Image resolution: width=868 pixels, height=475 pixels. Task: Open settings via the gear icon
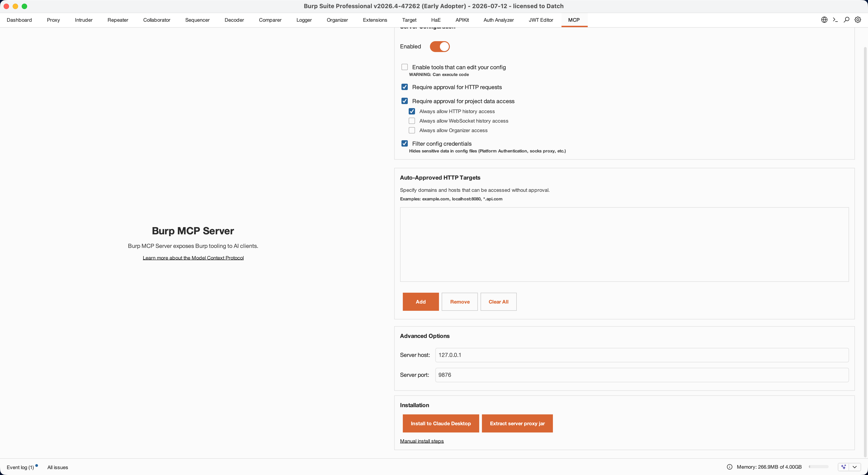tap(858, 20)
